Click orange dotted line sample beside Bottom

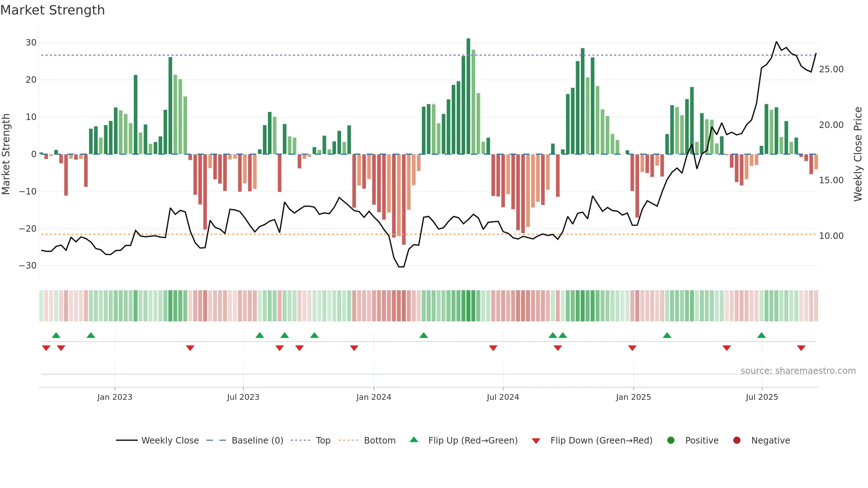[x=349, y=440]
